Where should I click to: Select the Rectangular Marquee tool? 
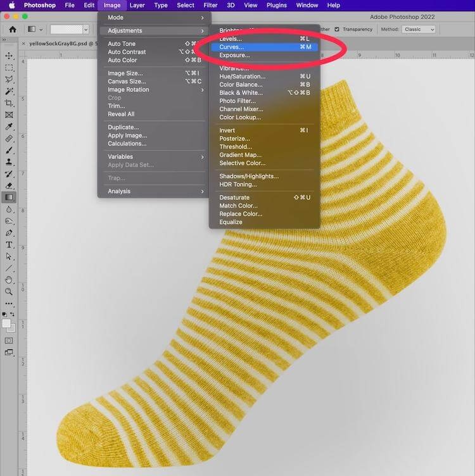click(x=9, y=68)
